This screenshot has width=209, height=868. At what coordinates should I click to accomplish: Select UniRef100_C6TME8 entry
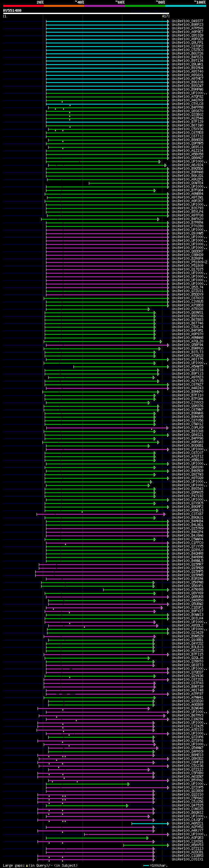tap(187, 132)
